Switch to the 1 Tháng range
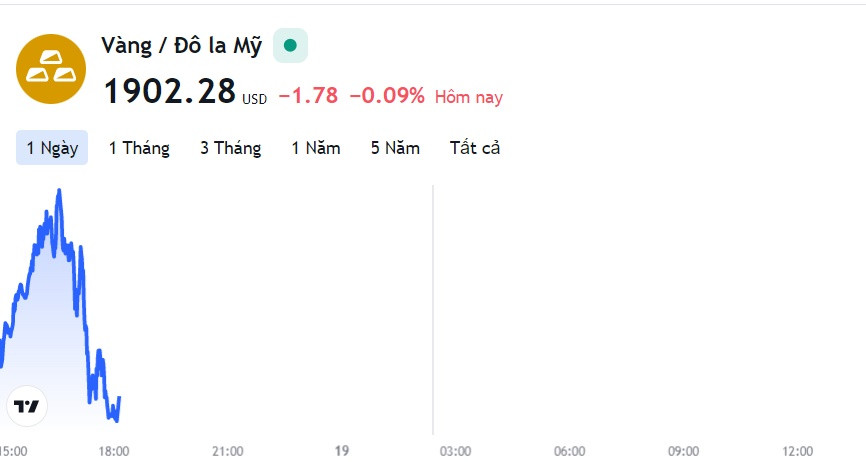Viewport: 866px width, 462px height. click(139, 147)
